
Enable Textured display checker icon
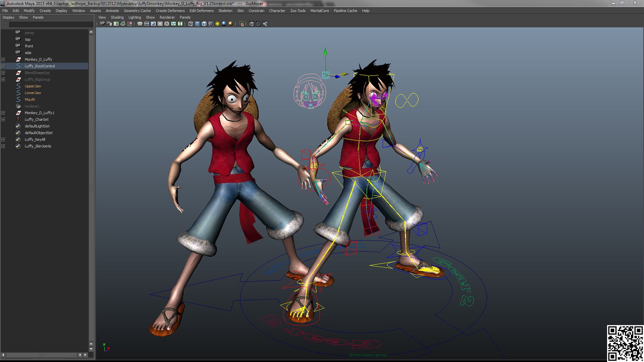[211, 24]
